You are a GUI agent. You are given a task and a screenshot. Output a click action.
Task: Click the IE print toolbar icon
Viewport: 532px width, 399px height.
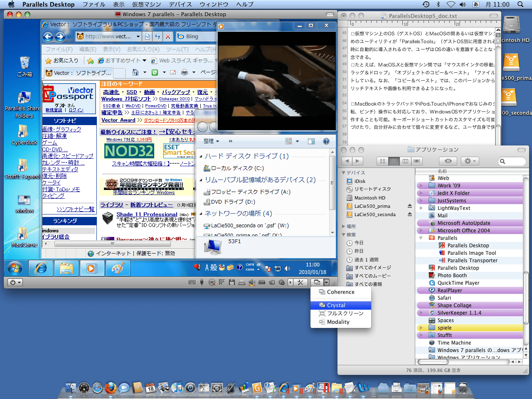point(185,72)
